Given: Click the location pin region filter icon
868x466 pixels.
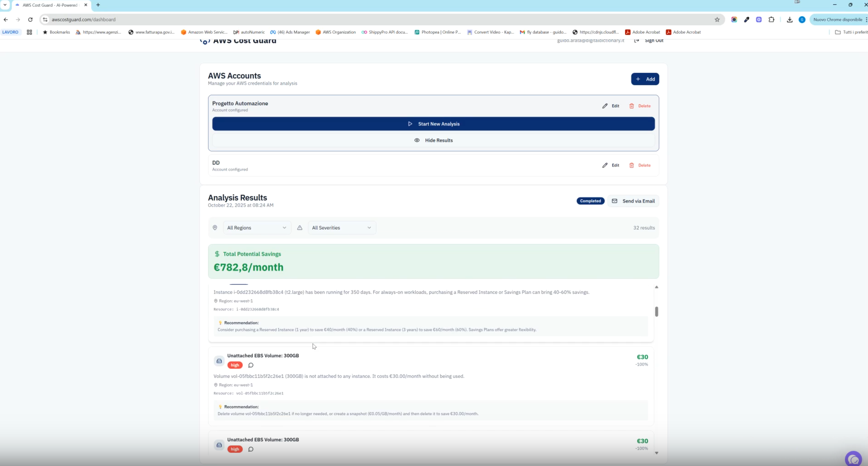Looking at the screenshot, I should pos(215,228).
